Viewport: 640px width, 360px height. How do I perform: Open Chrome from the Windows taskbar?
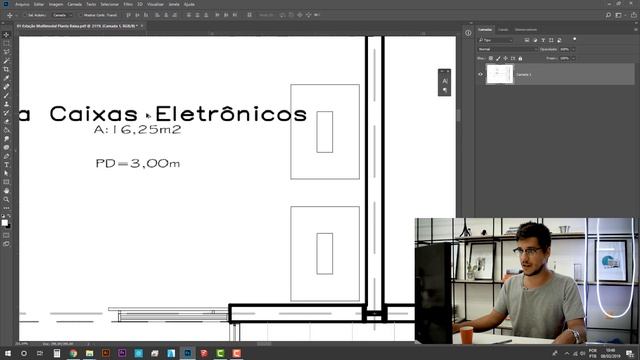point(73,353)
